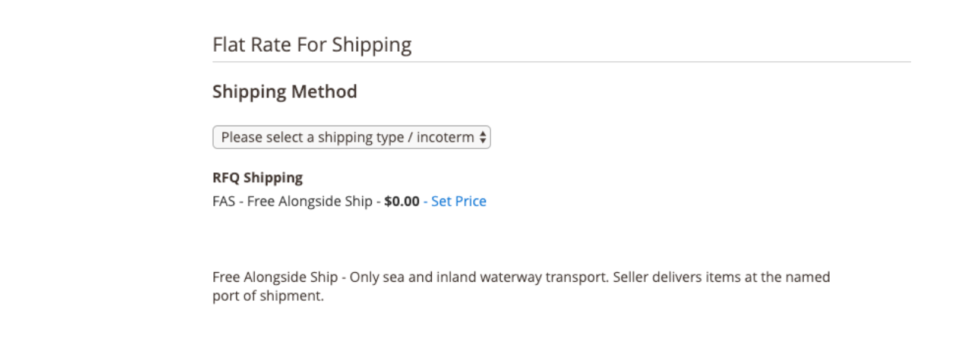This screenshot has width=980, height=359.
Task: Click the word 'Method' in Shipping Method
Action: pyautogui.click(x=324, y=92)
